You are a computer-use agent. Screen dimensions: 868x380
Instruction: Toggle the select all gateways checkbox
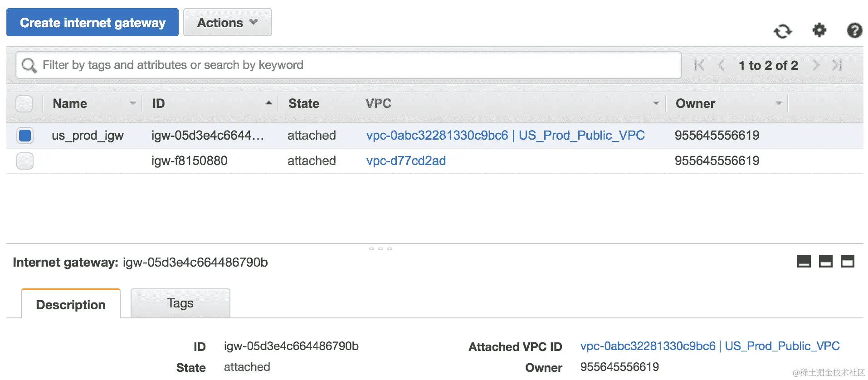click(24, 104)
